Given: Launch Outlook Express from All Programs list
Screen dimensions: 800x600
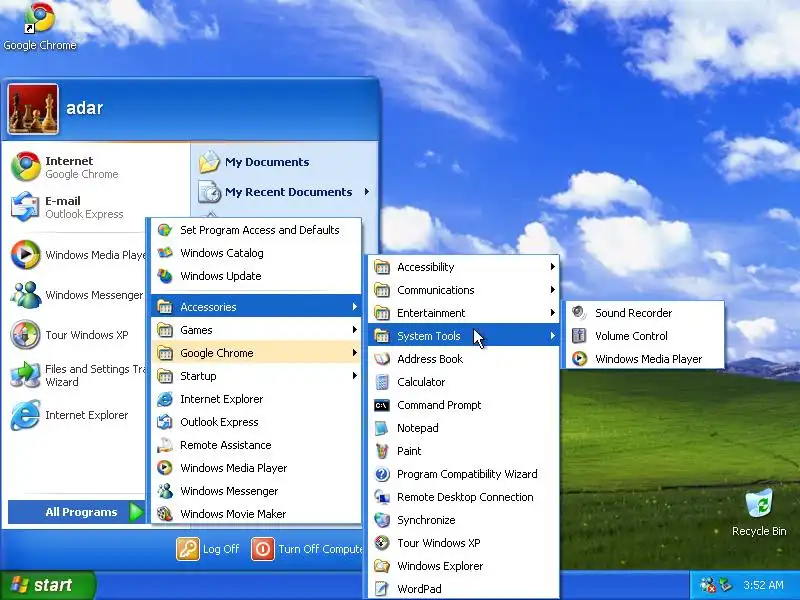Looking at the screenshot, I should click(x=257, y=422).
